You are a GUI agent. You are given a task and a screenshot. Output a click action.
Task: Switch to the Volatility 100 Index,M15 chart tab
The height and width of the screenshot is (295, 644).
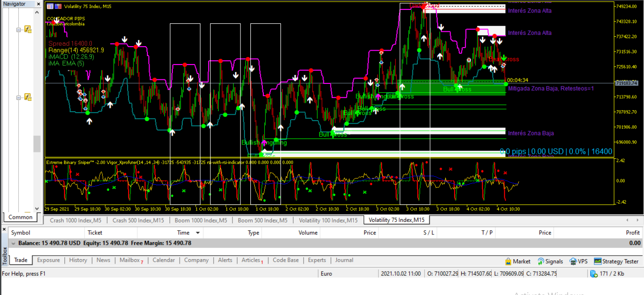point(328,220)
